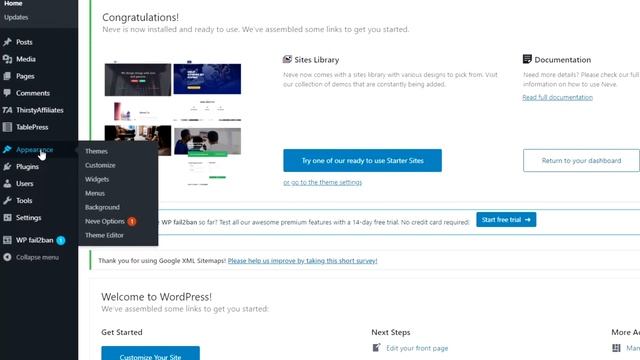Screen dimensions: 640x360
Task: Click the orange Neve Options notification badge
Action: [131, 221]
